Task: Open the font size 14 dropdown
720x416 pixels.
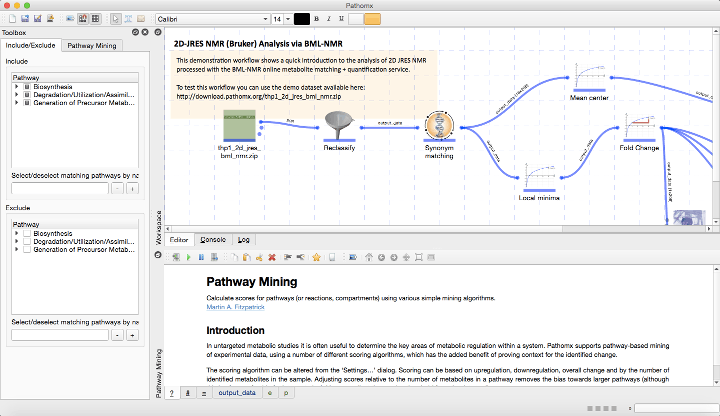Action: (281, 19)
